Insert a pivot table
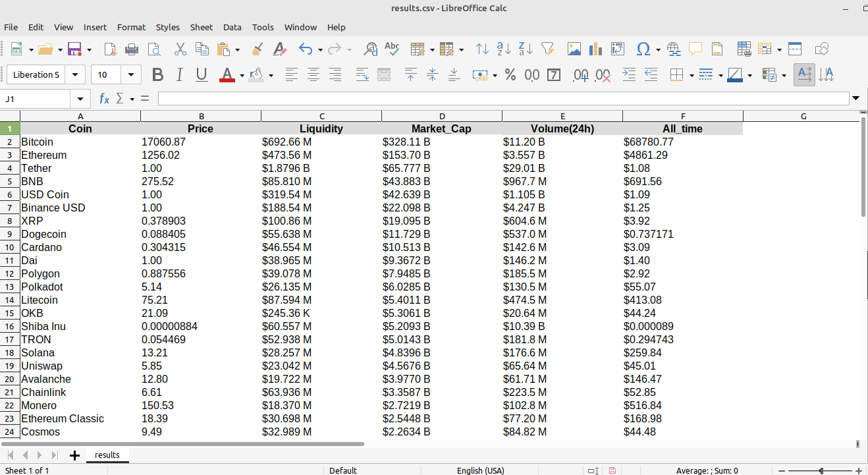The width and height of the screenshot is (868, 475). click(618, 49)
